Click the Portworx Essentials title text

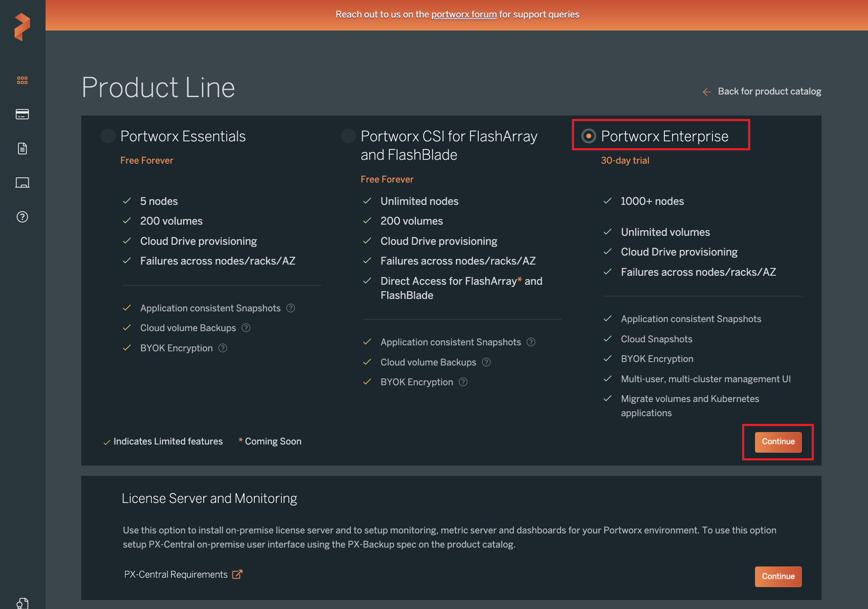tap(183, 136)
